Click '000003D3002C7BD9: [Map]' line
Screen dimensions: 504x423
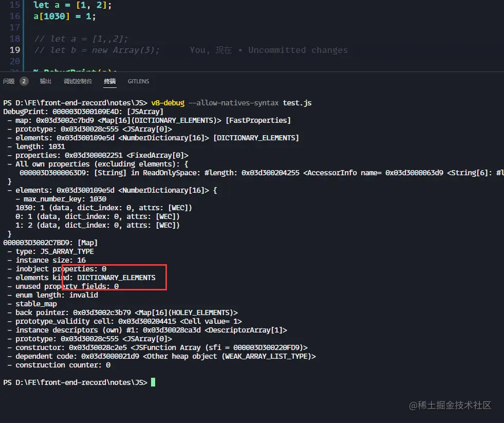point(50,243)
